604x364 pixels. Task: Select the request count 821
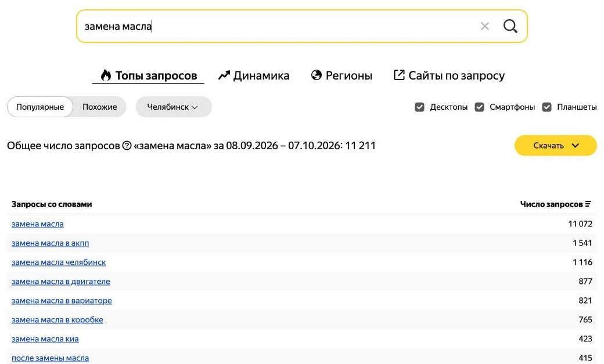[x=585, y=301]
